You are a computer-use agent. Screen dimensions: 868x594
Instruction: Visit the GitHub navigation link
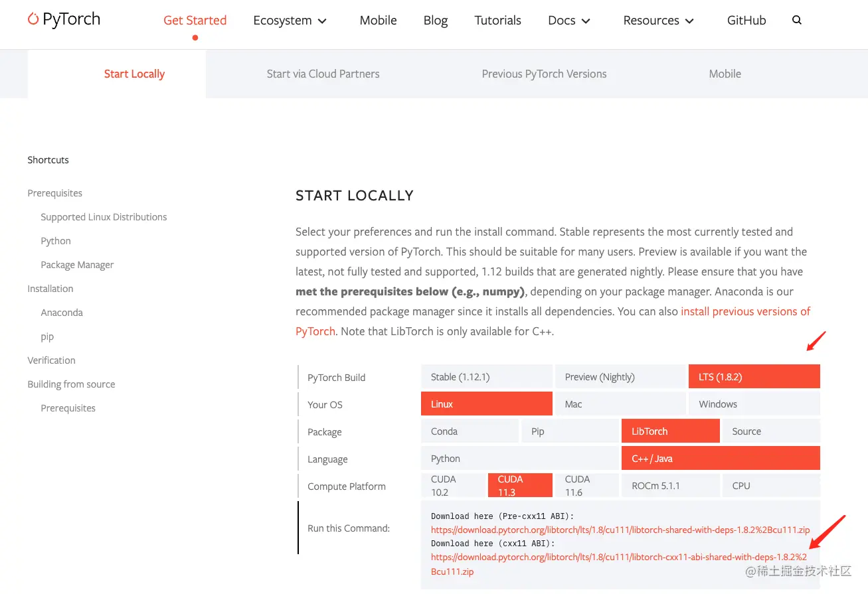pos(746,21)
